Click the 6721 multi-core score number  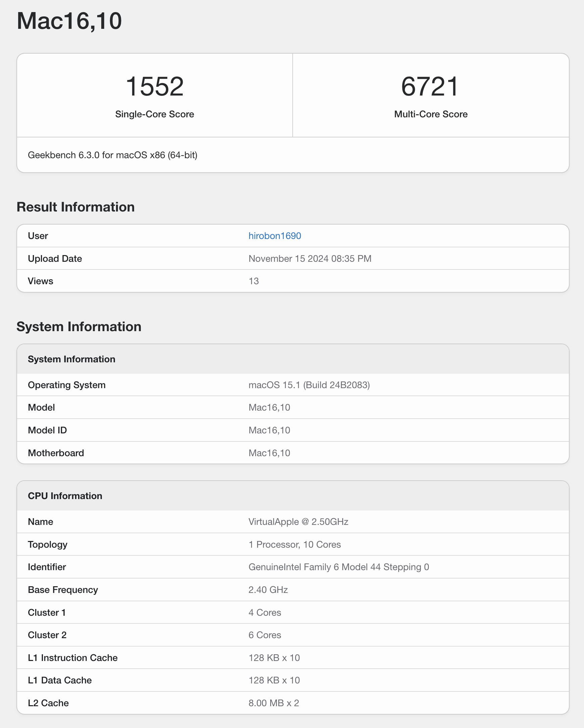(x=430, y=86)
